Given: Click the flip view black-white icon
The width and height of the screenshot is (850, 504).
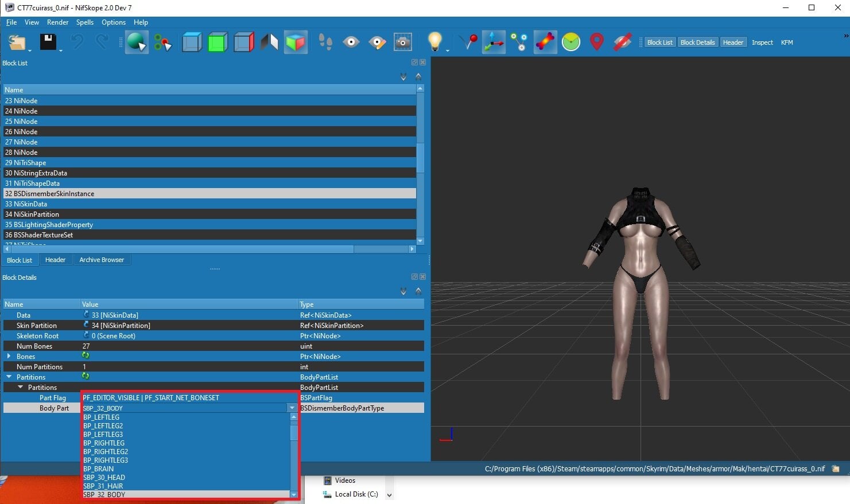Looking at the screenshot, I should pyautogui.click(x=269, y=42).
